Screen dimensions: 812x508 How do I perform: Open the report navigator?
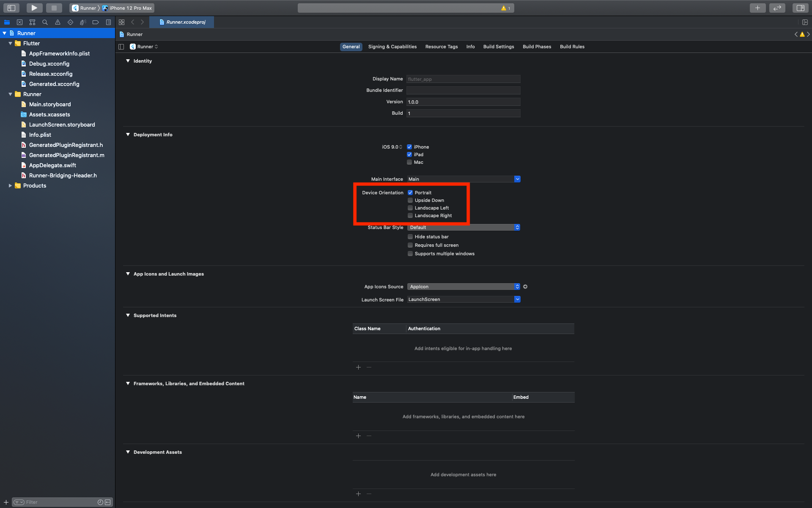[x=108, y=22]
